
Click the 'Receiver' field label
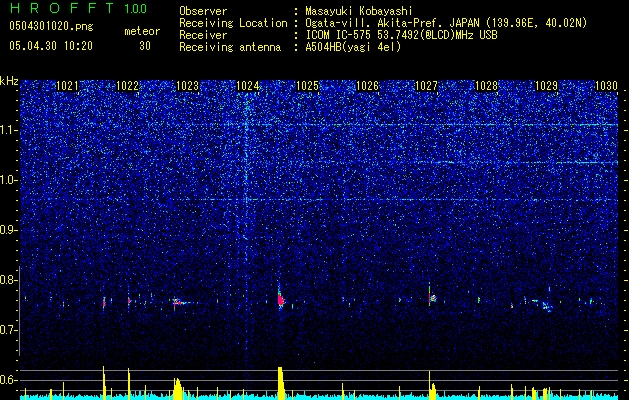click(203, 35)
